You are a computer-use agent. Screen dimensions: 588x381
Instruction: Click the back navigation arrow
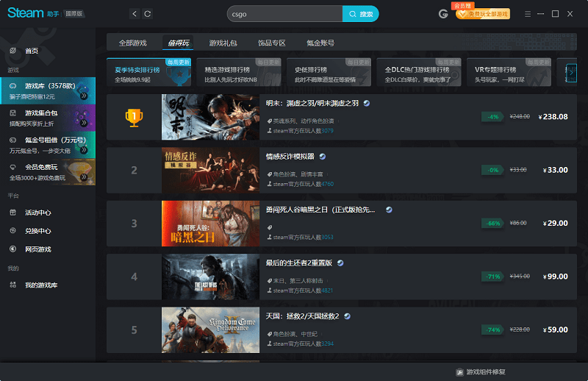tap(134, 14)
